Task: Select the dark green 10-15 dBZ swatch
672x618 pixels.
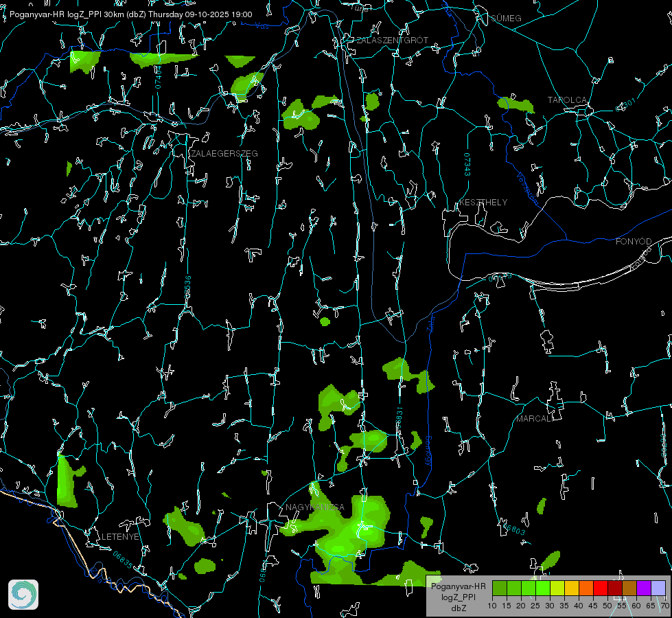Action: [500, 588]
